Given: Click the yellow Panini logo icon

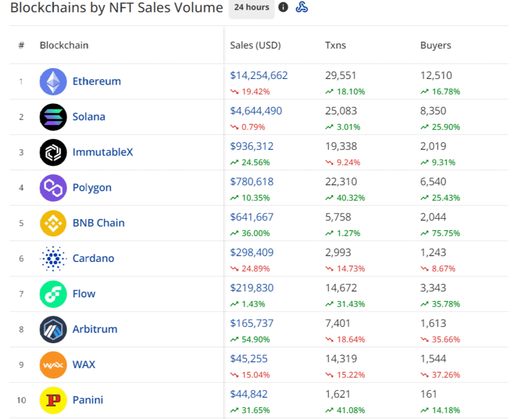Looking at the screenshot, I should click(53, 400).
